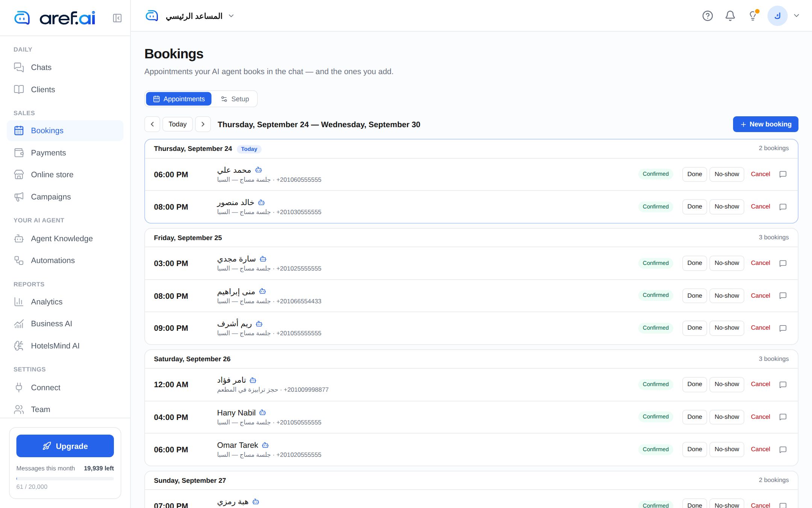The width and height of the screenshot is (812, 508).
Task: Open Automations in the sidebar
Action: [x=65, y=260]
